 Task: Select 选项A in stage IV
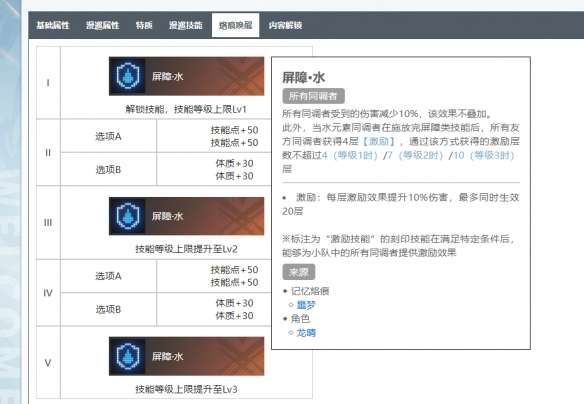coord(108,276)
